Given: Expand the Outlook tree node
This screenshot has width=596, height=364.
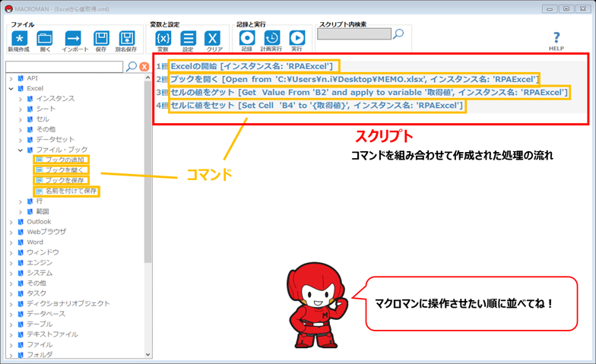Looking at the screenshot, I should tap(11, 222).
